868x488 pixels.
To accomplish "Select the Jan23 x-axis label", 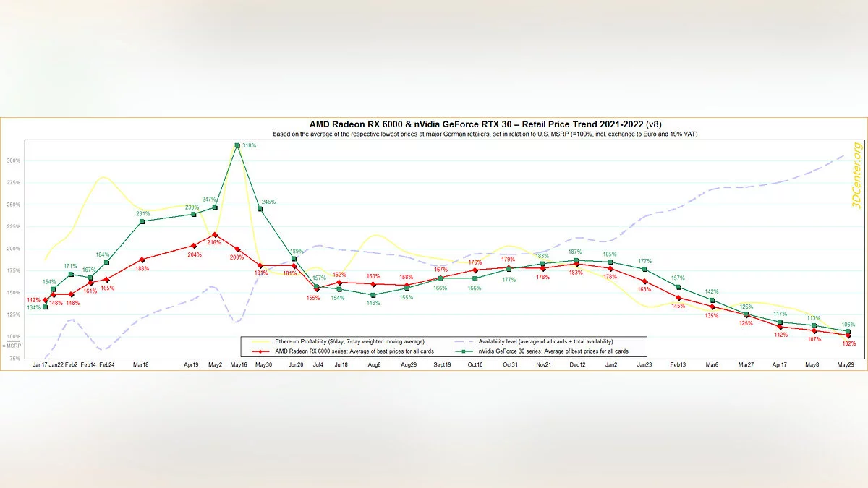I will pos(645,366).
